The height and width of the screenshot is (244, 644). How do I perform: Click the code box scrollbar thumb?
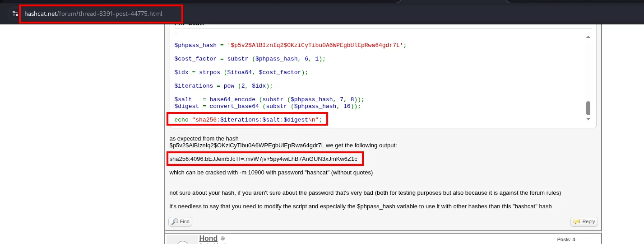588,108
